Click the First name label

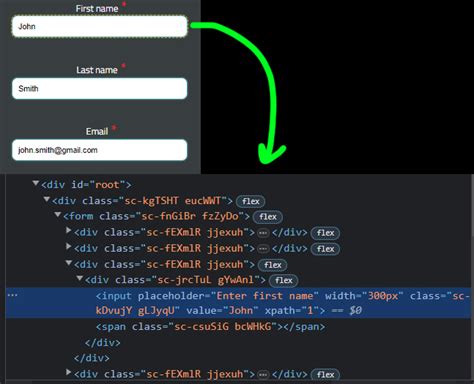point(97,9)
